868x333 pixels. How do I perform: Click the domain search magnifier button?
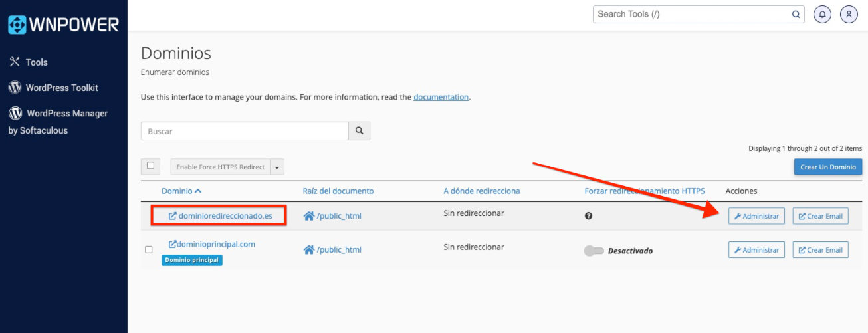tap(360, 131)
